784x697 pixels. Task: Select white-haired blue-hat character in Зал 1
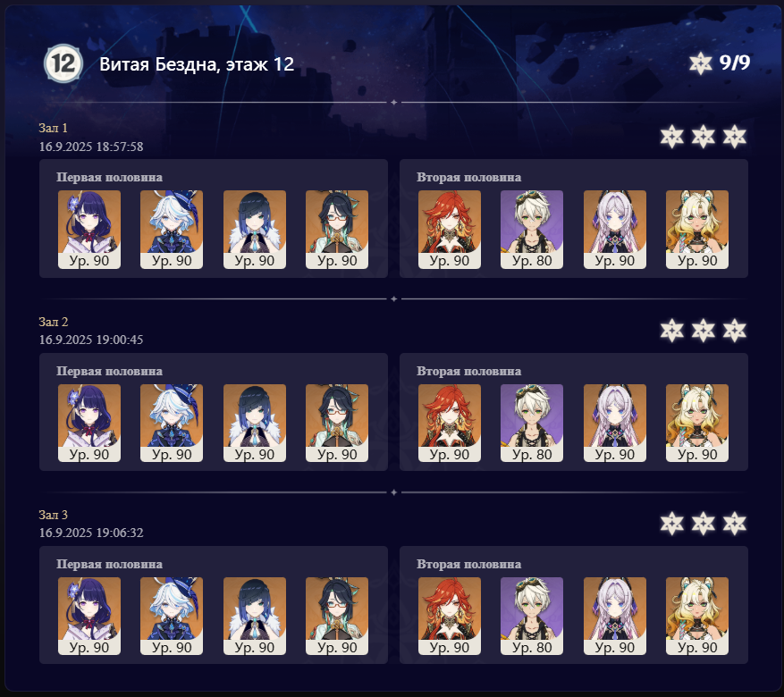click(172, 230)
